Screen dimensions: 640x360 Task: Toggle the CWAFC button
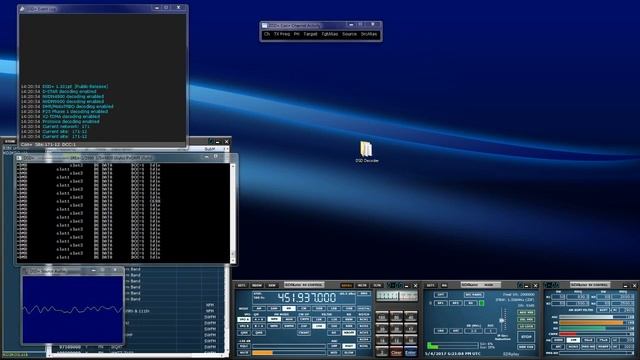tap(304, 333)
